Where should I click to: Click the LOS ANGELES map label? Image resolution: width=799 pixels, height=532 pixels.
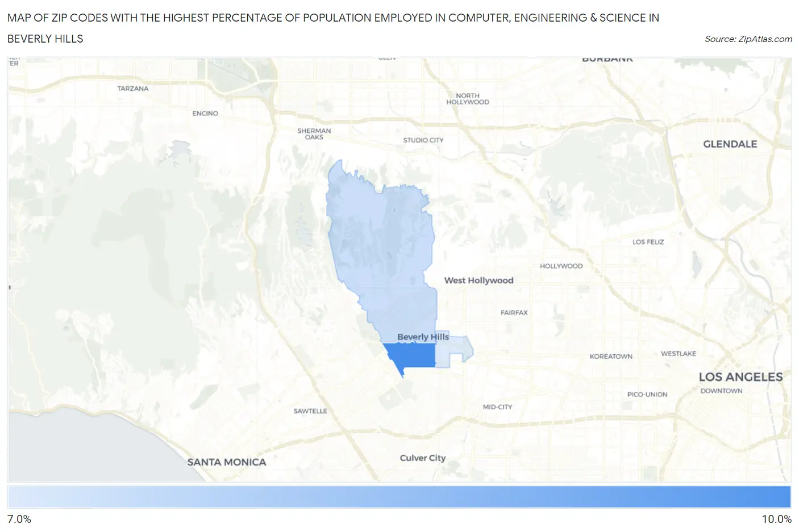pos(740,377)
